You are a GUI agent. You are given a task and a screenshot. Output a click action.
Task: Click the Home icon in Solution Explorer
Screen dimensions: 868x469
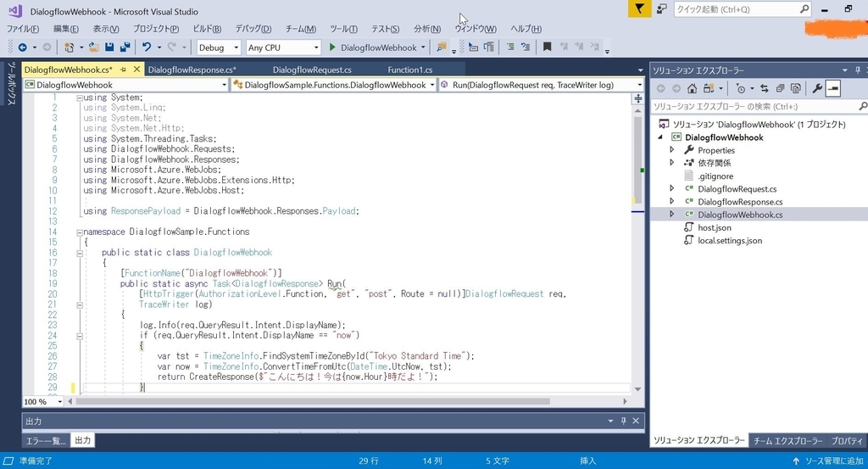(692, 88)
